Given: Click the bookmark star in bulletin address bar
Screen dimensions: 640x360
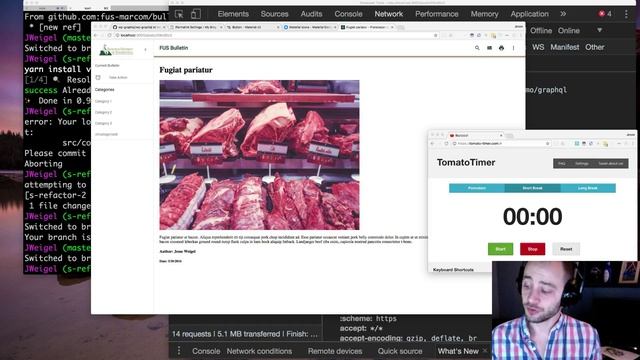Looking at the screenshot, I should [x=436, y=36].
